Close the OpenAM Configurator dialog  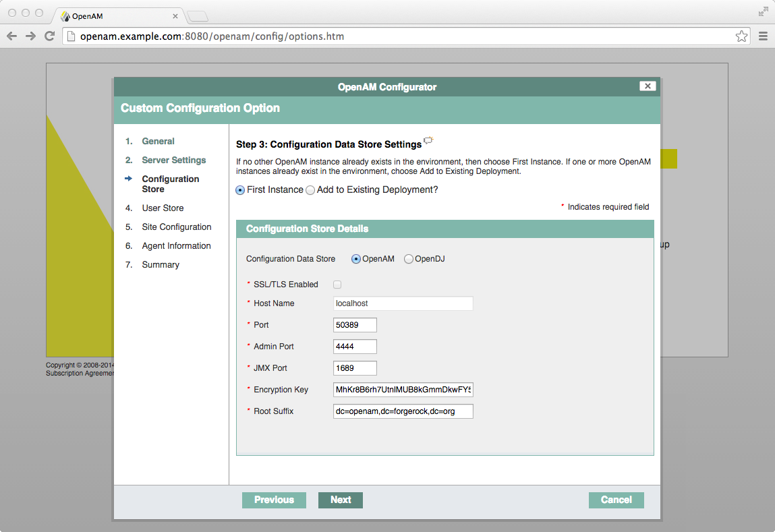[x=648, y=86]
